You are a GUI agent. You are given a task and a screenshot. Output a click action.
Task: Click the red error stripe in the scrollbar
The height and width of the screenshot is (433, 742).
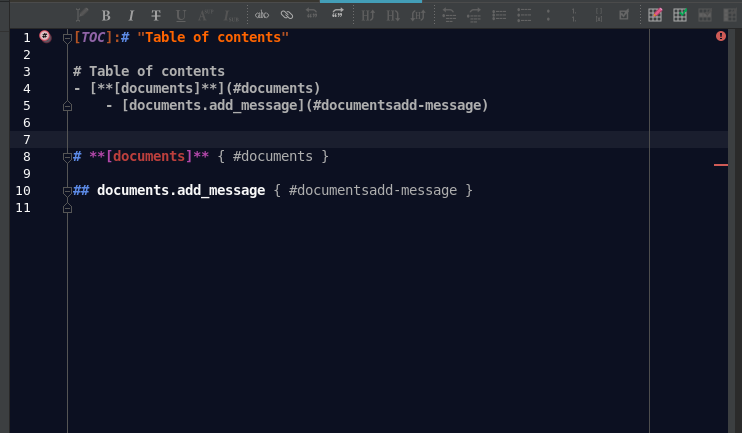coord(721,165)
